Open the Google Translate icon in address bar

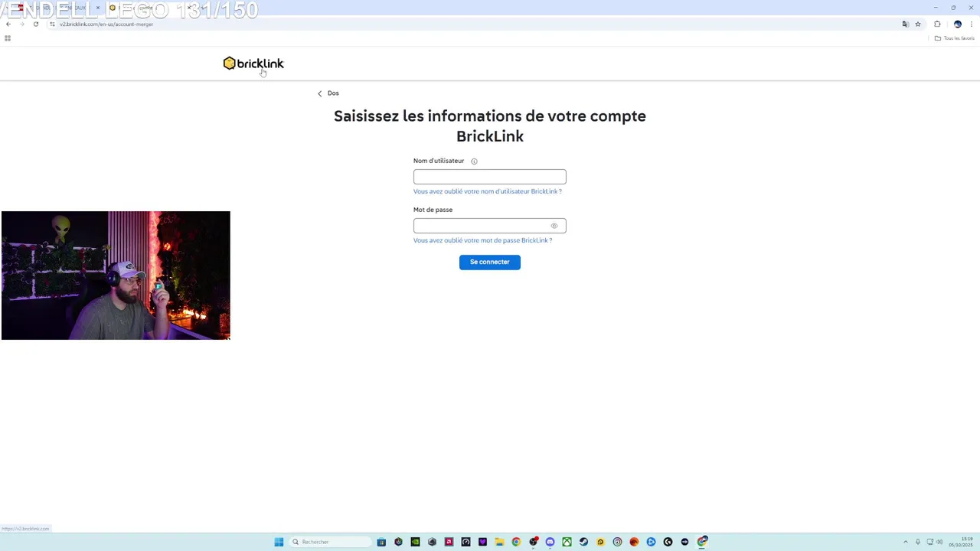(905, 24)
